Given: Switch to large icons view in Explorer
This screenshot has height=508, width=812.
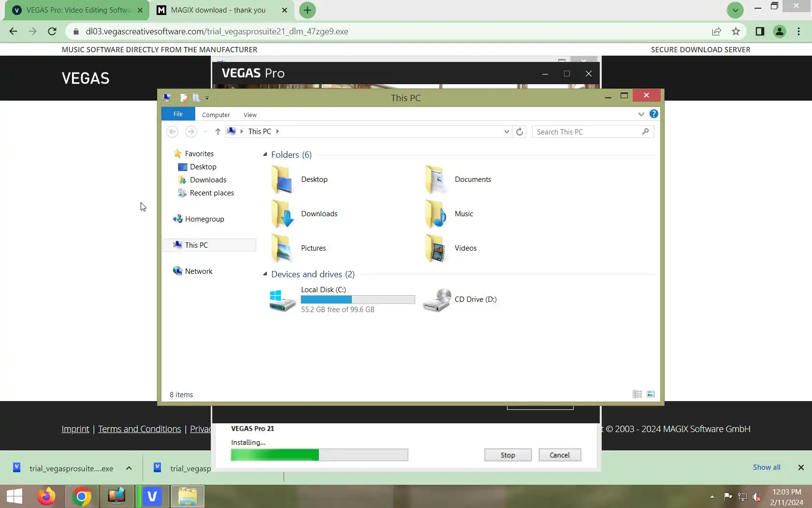Looking at the screenshot, I should (x=651, y=394).
